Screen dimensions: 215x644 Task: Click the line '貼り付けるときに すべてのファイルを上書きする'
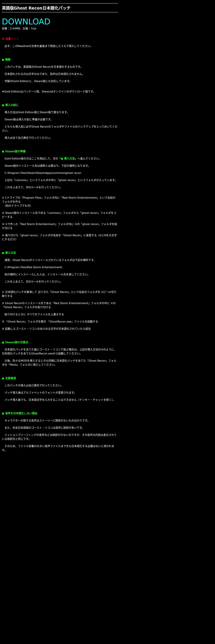pos(34,314)
